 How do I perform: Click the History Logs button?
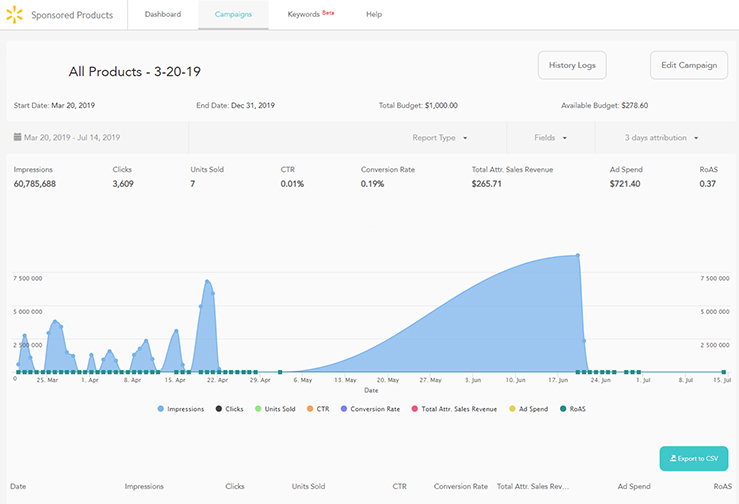(572, 65)
